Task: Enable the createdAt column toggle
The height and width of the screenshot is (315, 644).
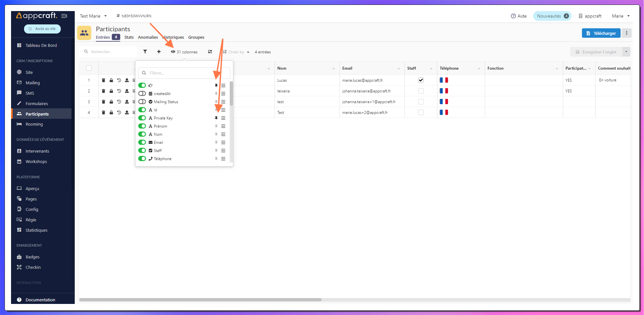Action: click(142, 94)
